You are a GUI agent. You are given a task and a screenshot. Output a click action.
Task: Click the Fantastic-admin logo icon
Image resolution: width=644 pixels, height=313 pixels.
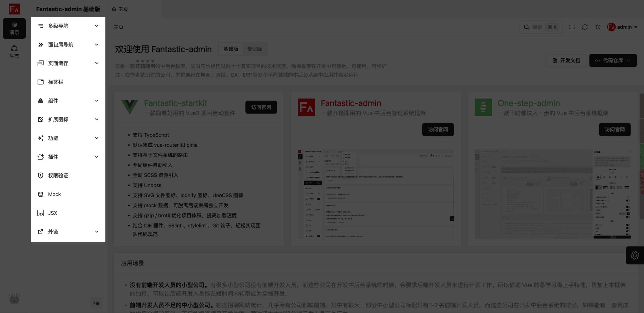[14, 9]
